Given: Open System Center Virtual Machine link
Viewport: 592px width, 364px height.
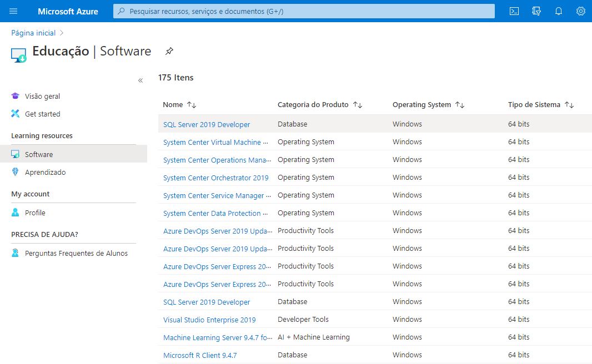Looking at the screenshot, I should (x=215, y=142).
